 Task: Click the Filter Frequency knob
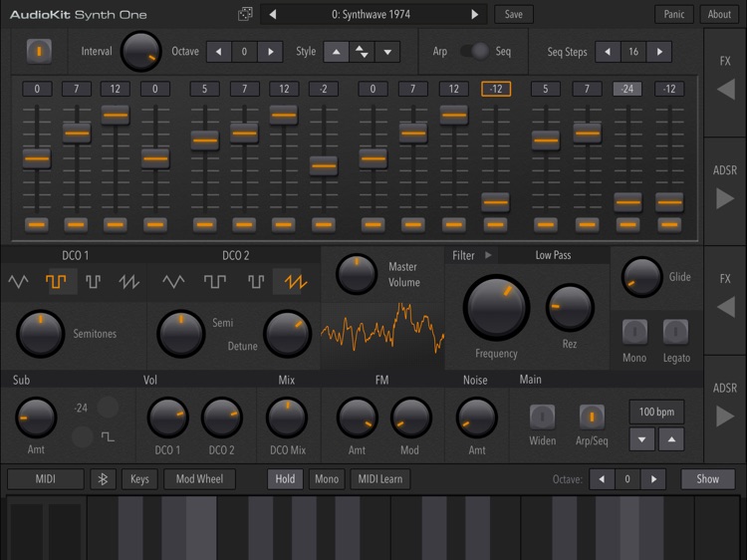tap(496, 308)
